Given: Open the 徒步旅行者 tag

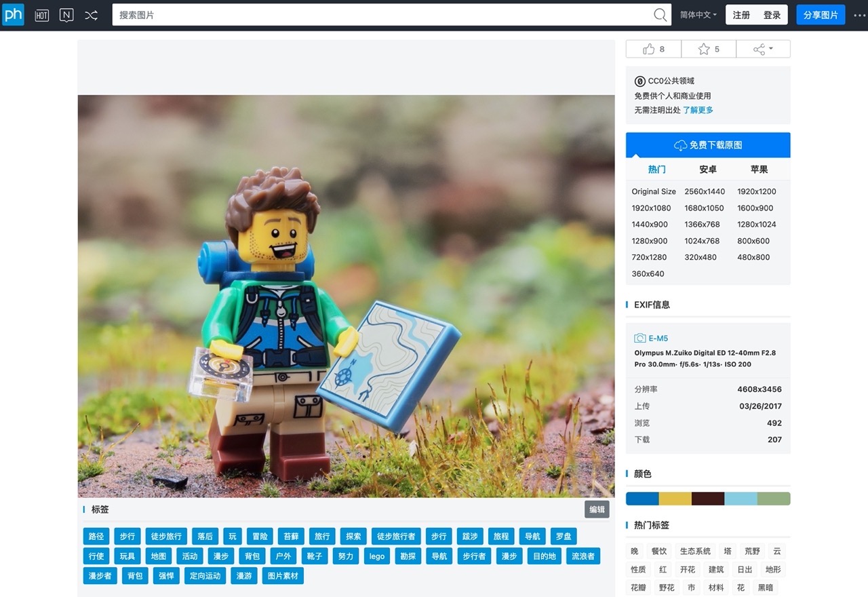Looking at the screenshot, I should point(397,536).
